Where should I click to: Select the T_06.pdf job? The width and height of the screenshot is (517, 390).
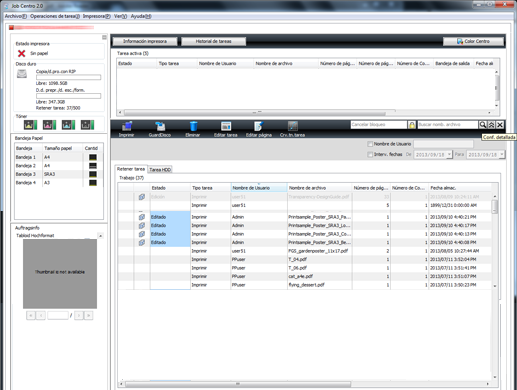(305, 268)
